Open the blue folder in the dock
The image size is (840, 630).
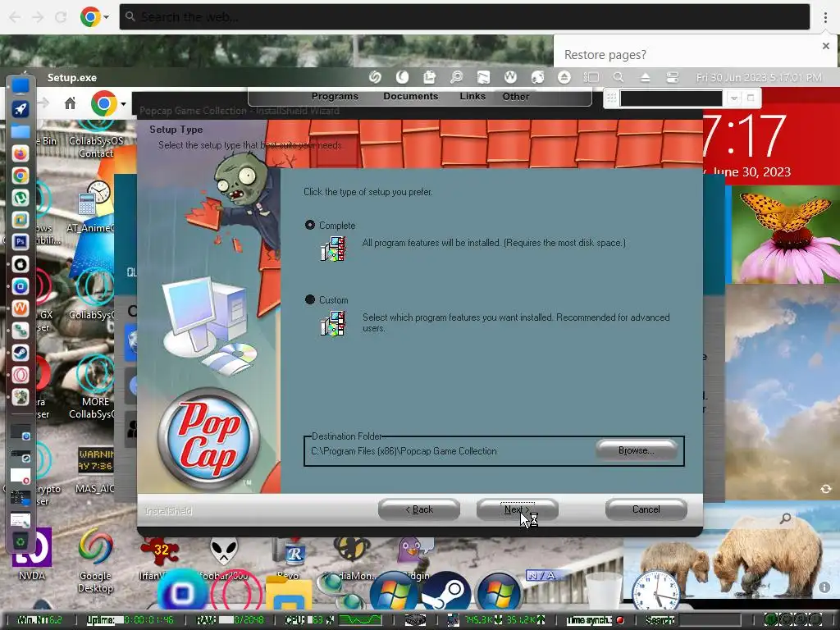(21, 131)
